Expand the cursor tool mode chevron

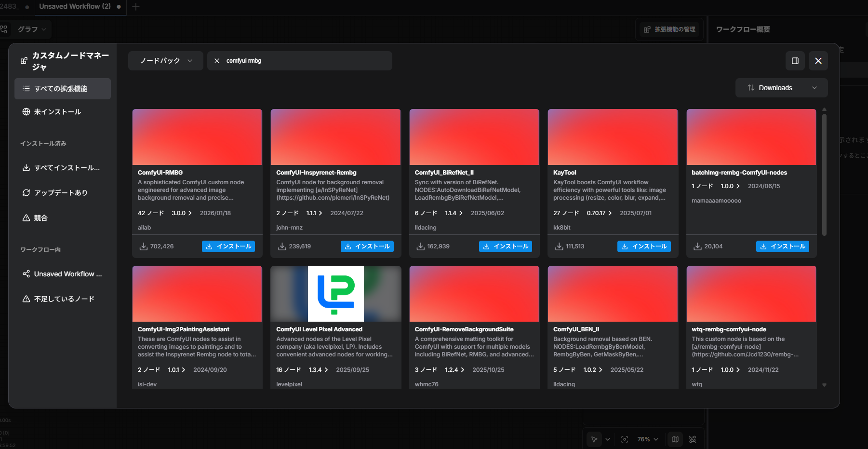coord(608,439)
